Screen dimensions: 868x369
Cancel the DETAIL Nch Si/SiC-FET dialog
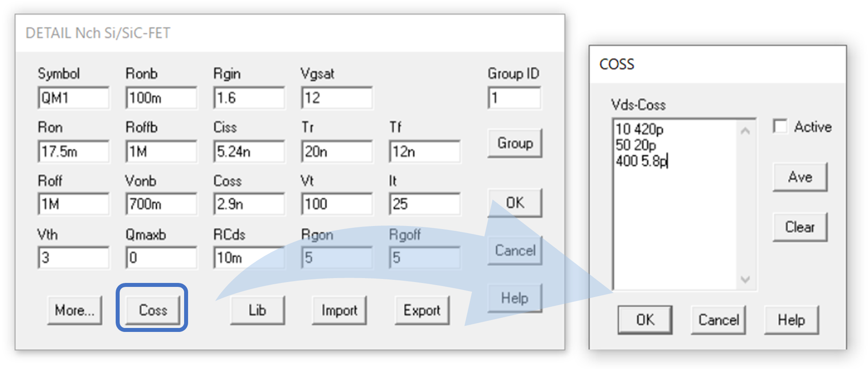tap(514, 250)
